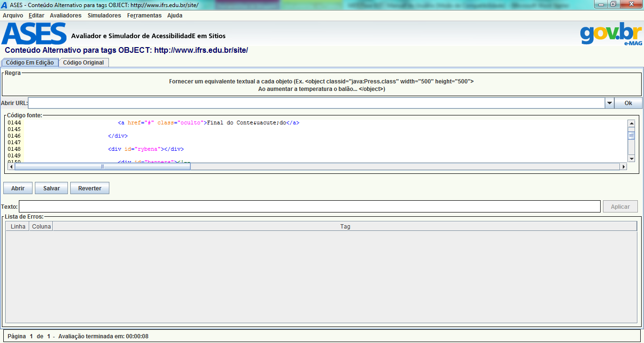Viewport: 644px width, 343px height.
Task: Open the Arquivo menu
Action: click(x=13, y=16)
